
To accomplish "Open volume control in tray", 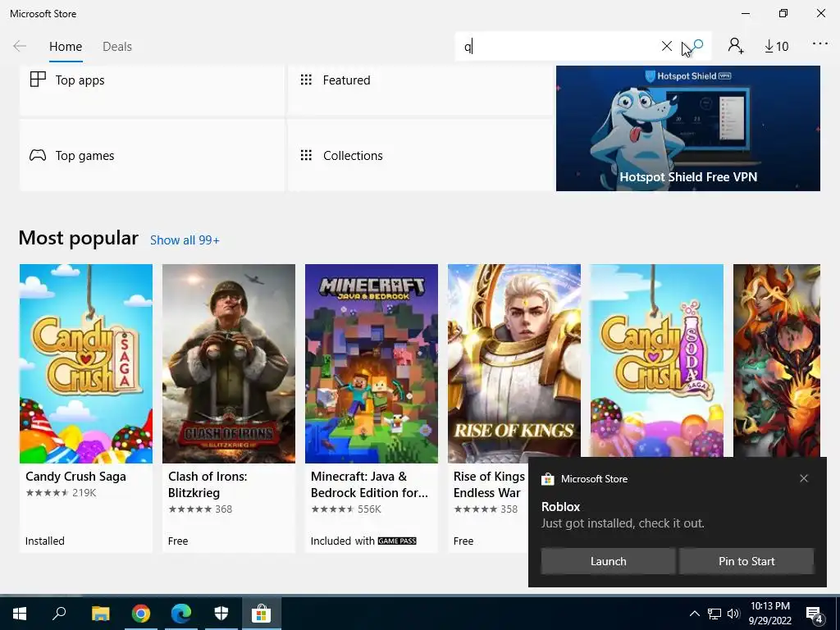I will click(733, 614).
